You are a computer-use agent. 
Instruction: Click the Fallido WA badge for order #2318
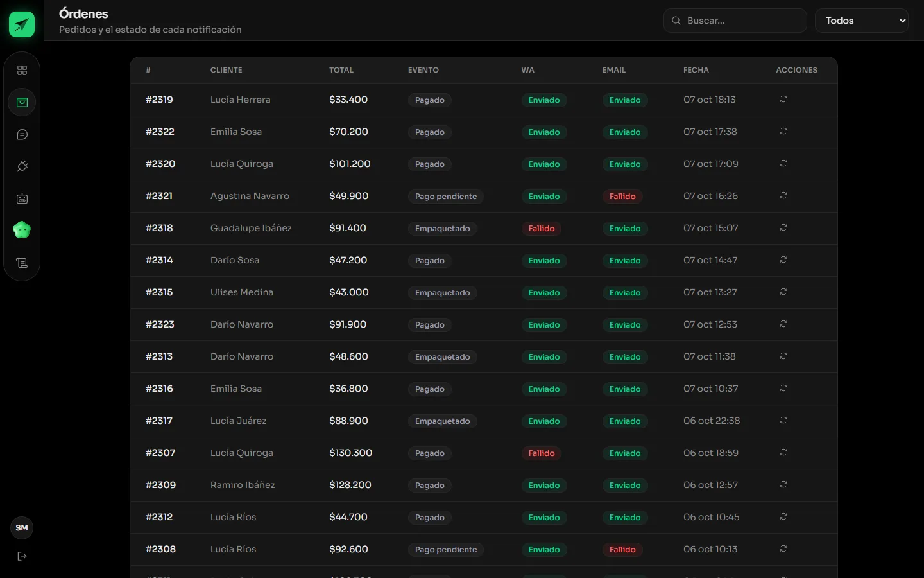click(x=542, y=229)
